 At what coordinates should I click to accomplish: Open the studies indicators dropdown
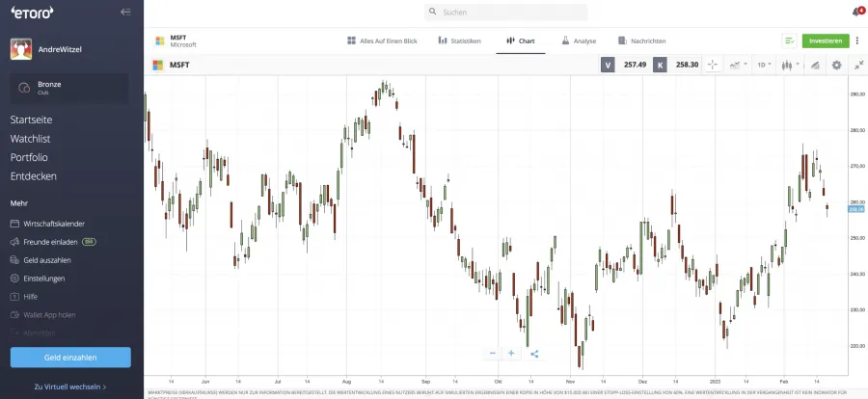tap(738, 65)
